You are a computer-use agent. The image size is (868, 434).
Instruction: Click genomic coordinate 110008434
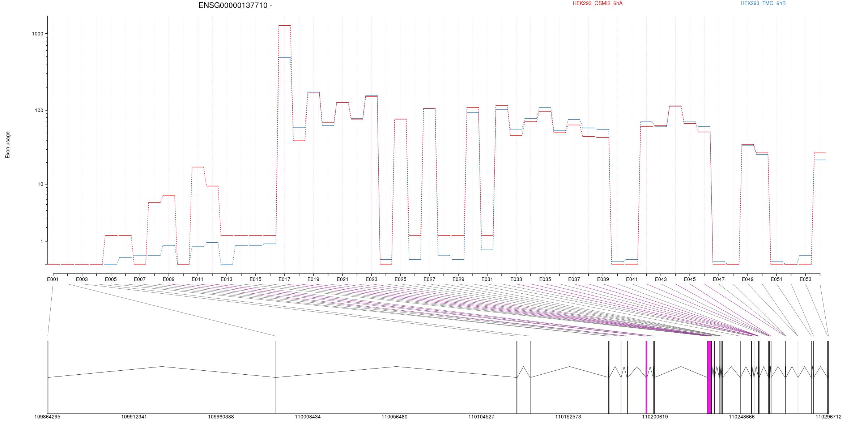[308, 417]
